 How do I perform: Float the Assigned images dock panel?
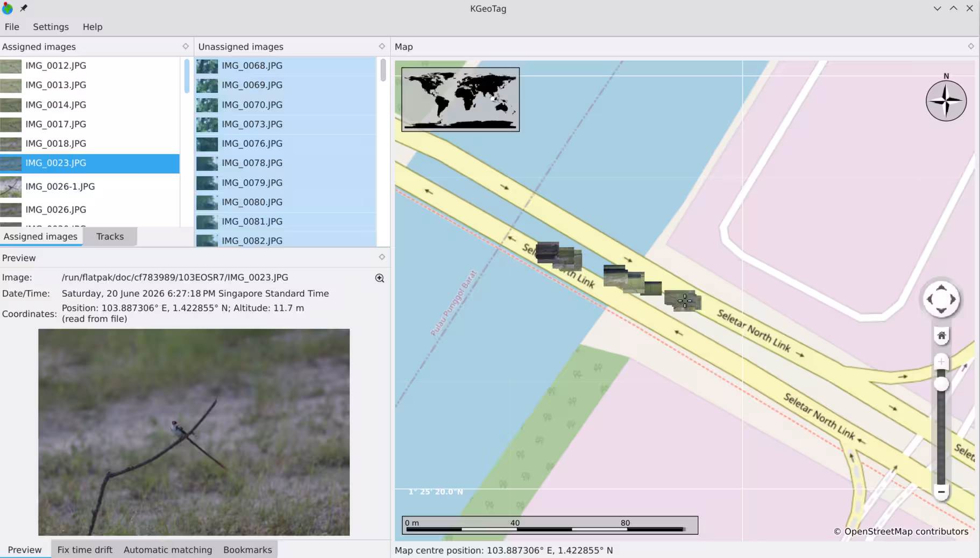click(186, 46)
